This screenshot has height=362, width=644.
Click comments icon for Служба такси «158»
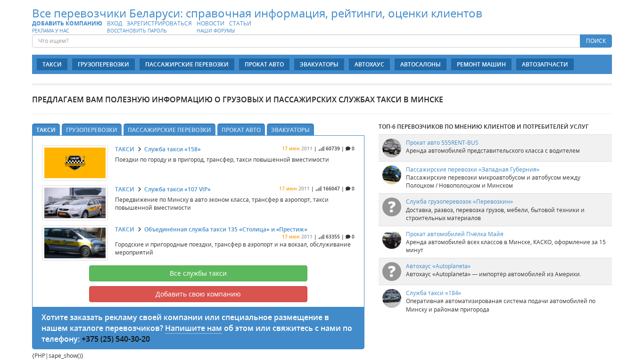348,148
